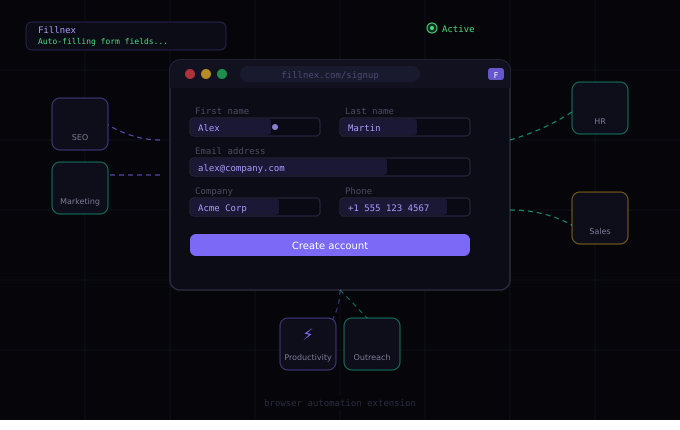Image resolution: width=680 pixels, height=430 pixels.
Task: Focus the Last name field containing Martin
Action: pos(405,127)
